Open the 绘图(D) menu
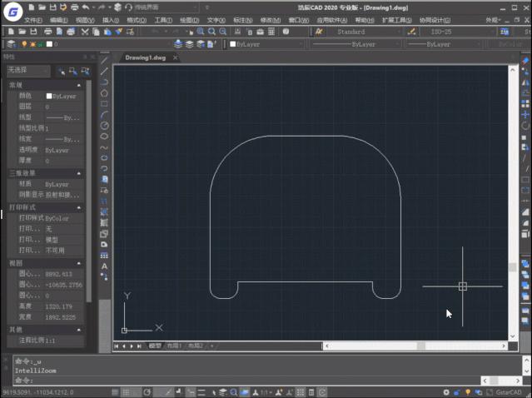Image resolution: width=532 pixels, height=398 pixels. (189, 19)
